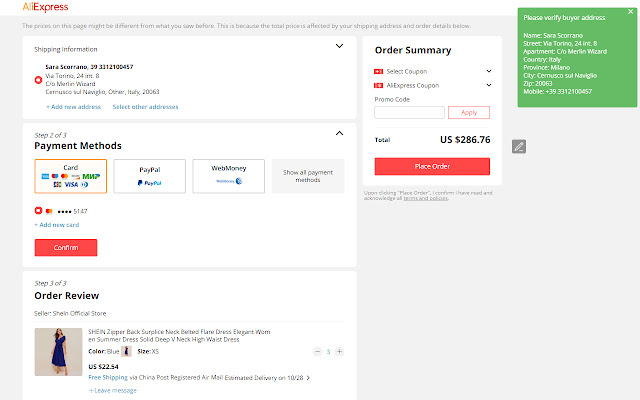Decrease item quantity with minus icon

point(316,351)
